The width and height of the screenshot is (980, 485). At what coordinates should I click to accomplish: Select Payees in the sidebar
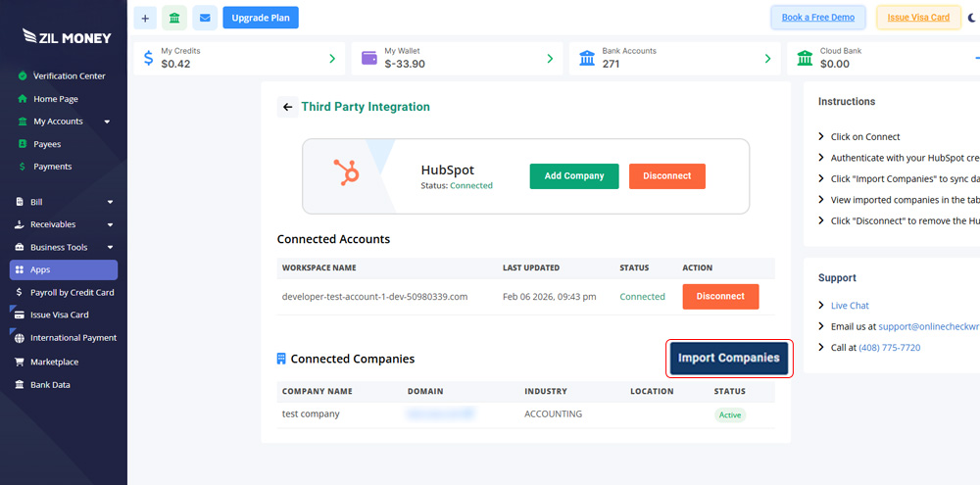[47, 144]
